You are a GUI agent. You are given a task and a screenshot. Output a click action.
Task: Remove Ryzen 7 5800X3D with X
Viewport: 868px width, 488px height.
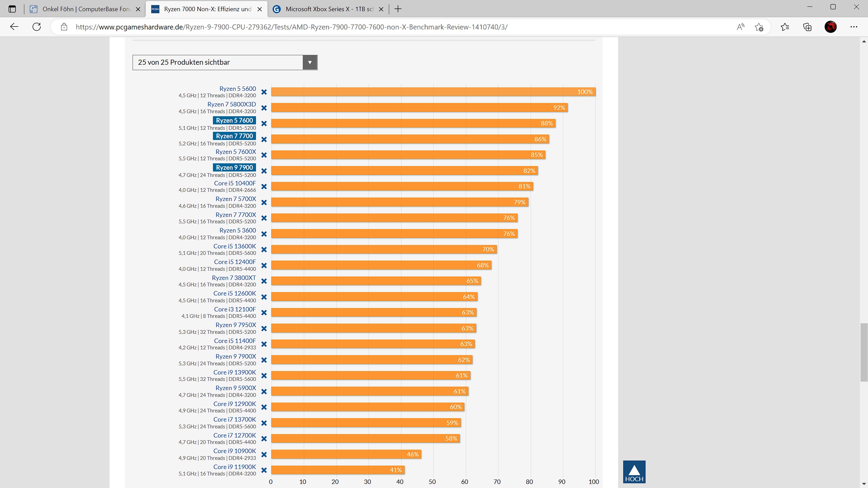pos(264,108)
